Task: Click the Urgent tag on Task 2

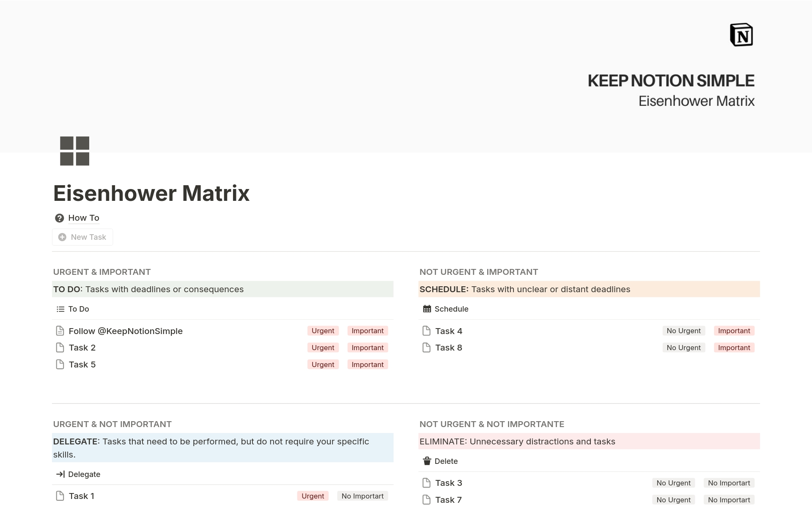Action: 323,348
